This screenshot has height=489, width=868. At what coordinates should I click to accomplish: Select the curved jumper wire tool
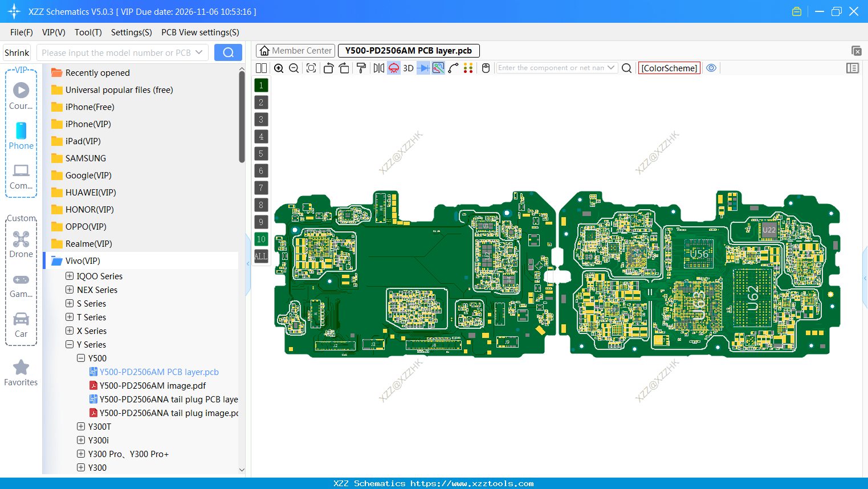click(x=454, y=68)
